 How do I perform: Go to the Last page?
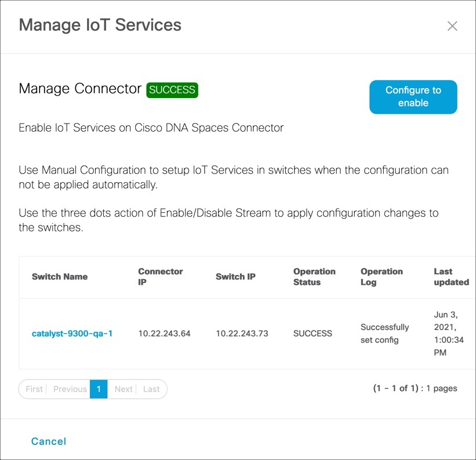point(151,389)
